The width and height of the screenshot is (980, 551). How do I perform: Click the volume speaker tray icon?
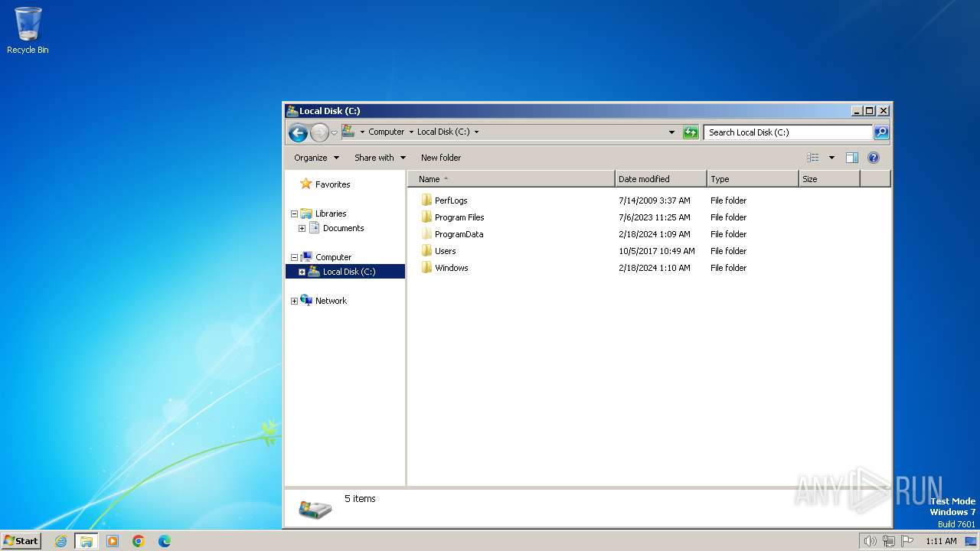870,541
